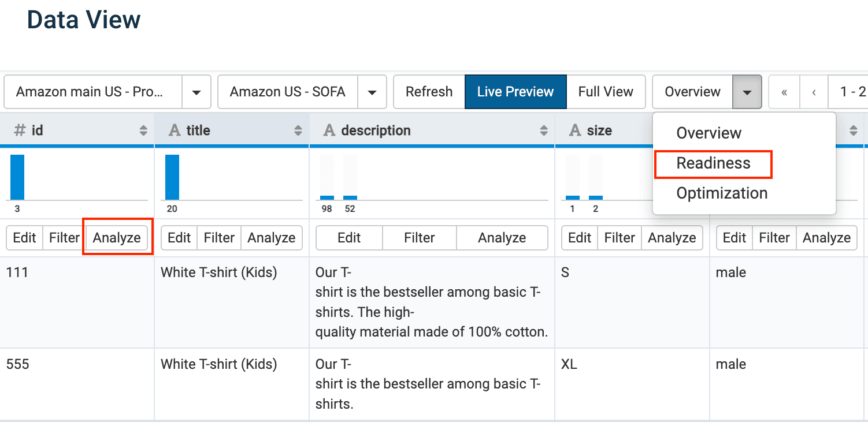This screenshot has width=868, height=426.
Task: Click the description histogram bar labeled 52
Action: coord(350,197)
